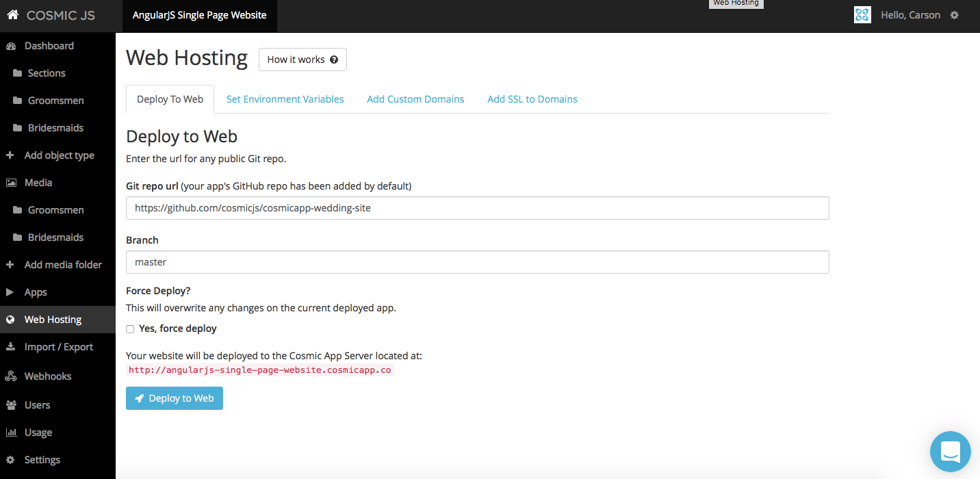Screen dimensions: 980x479
Task: Open Import / Export in the sidebar
Action: [57, 347]
